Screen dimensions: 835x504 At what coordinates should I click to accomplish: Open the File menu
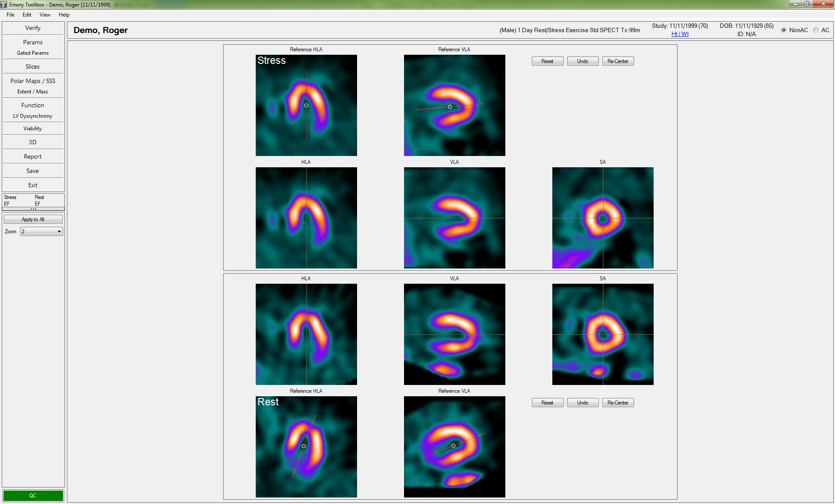[x=10, y=15]
